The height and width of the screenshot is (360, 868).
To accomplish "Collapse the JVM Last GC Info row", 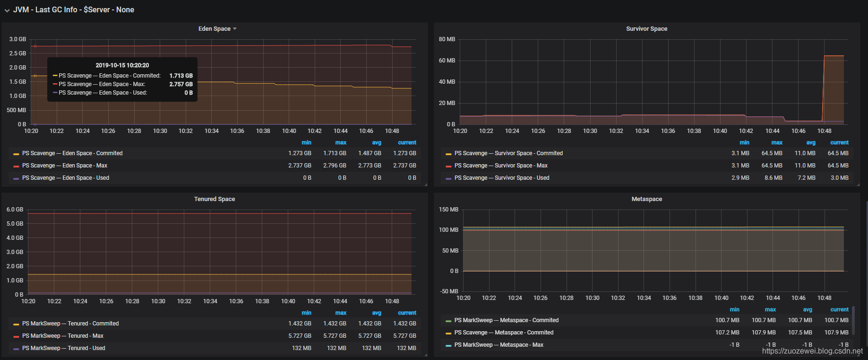I will 7,10.
